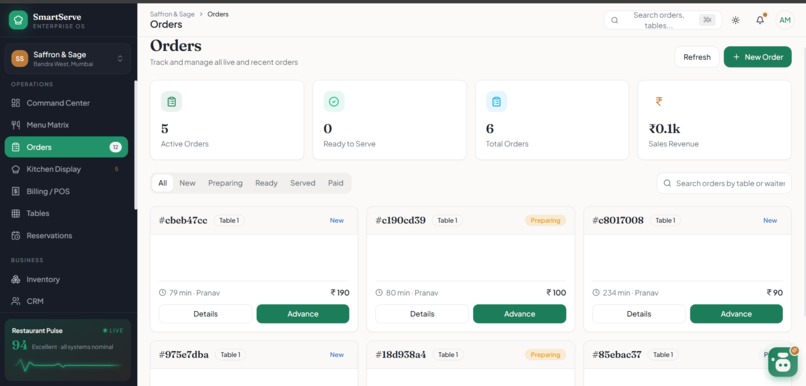
Task: Click Saffron & Sage breadcrumb link
Action: (172, 14)
